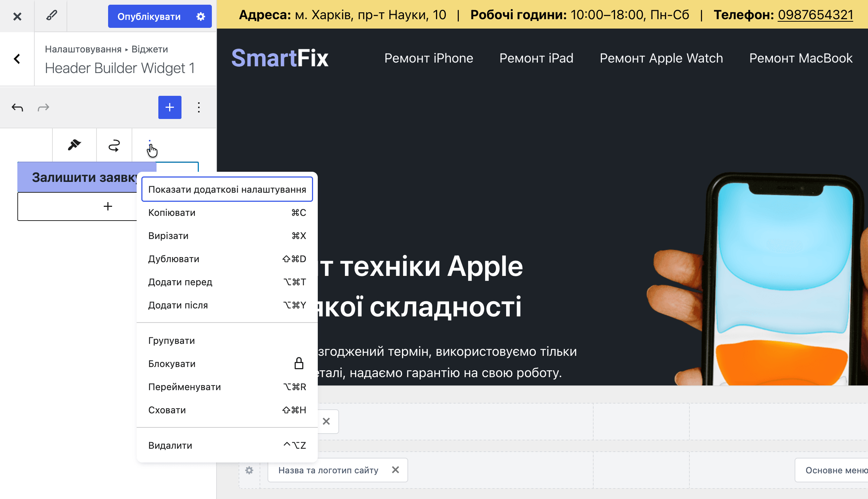Open the Ремонт iPad nav link

(536, 58)
